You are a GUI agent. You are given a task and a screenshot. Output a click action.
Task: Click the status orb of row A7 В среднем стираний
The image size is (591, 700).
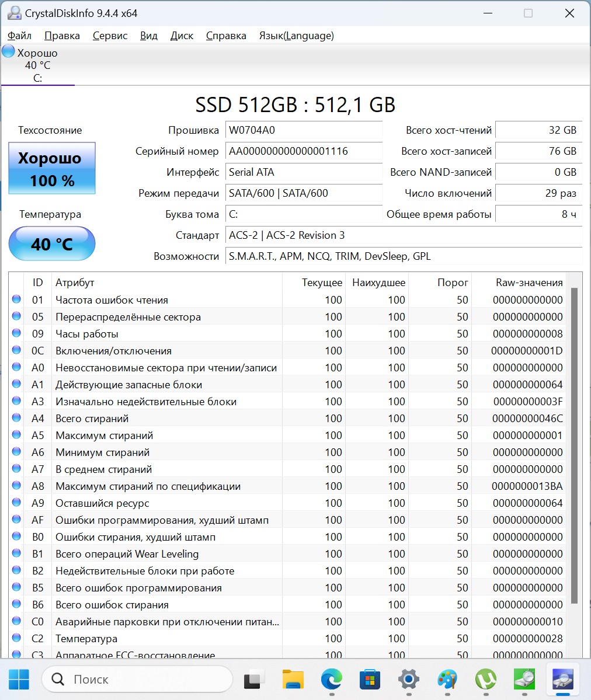(16, 469)
